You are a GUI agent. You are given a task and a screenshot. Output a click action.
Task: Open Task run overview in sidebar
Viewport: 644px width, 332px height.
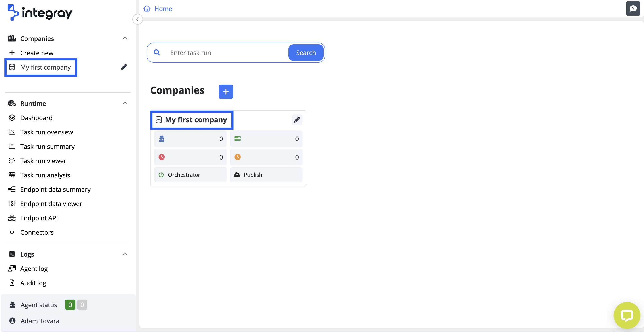[x=46, y=132]
